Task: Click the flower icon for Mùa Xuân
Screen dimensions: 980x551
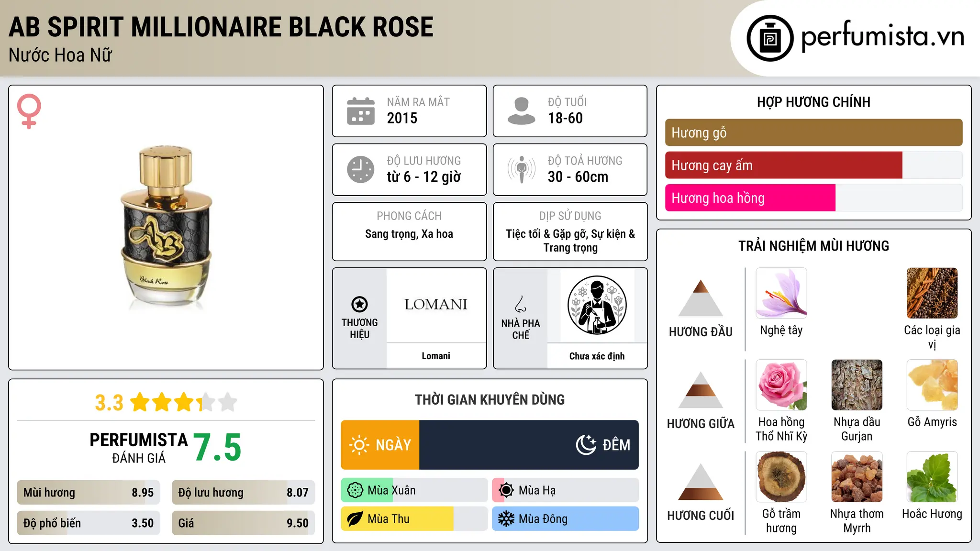Action: (355, 490)
